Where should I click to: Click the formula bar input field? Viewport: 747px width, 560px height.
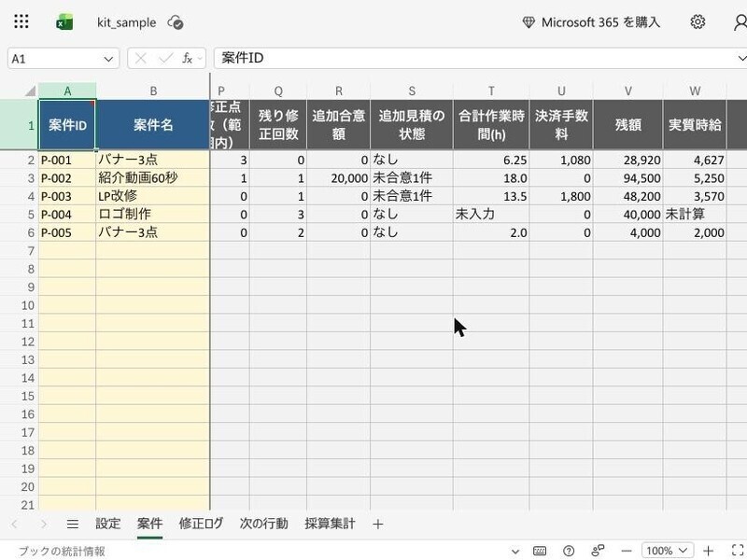[x=476, y=58]
